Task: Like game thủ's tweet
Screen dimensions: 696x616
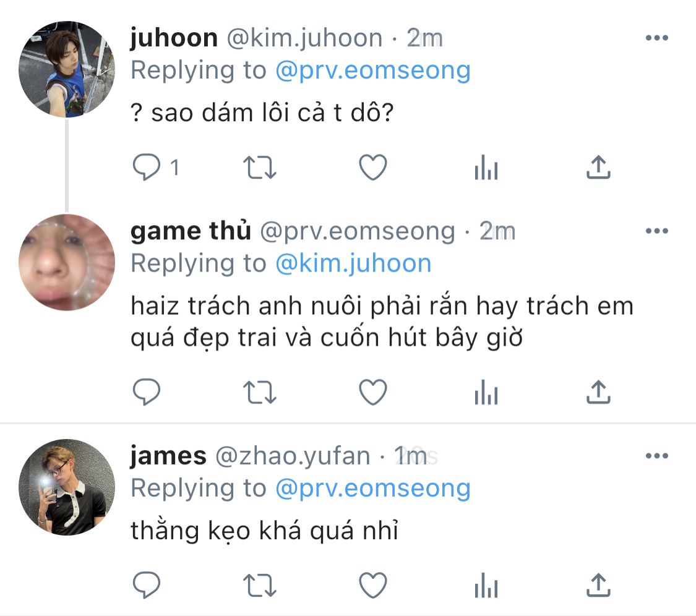Action: tap(373, 392)
